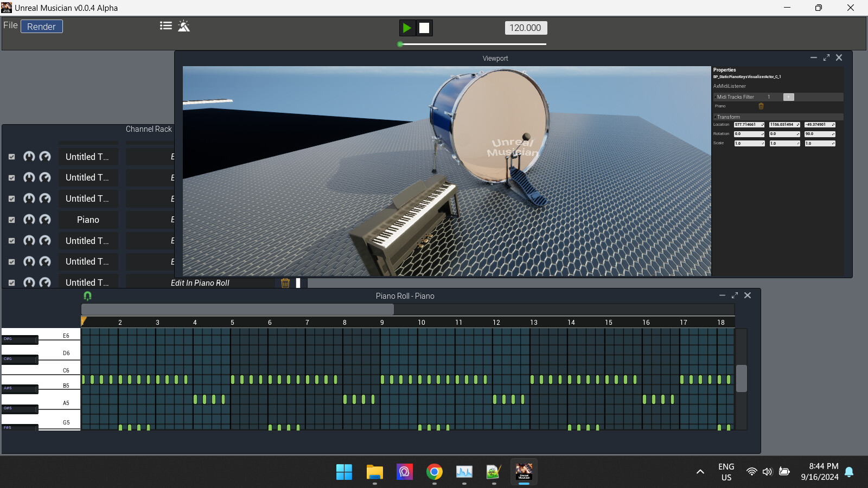Screen dimensions: 868x488
Task: Collapse the Transform section in Properties
Action: point(714,117)
